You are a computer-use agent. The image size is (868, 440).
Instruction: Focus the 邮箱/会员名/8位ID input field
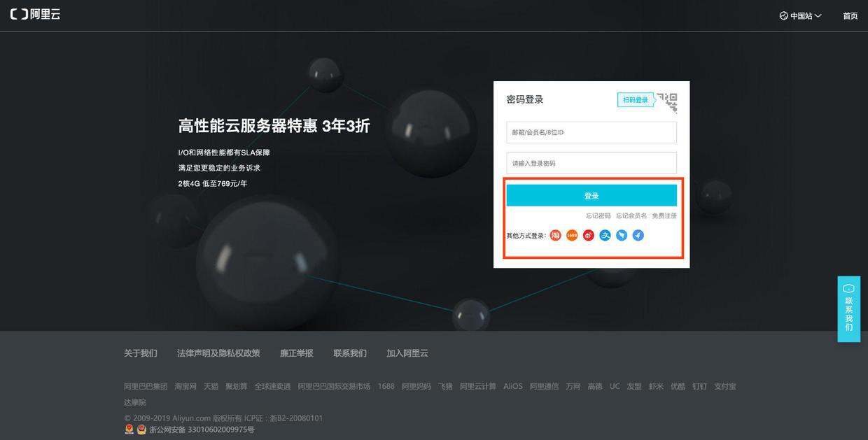pos(591,132)
